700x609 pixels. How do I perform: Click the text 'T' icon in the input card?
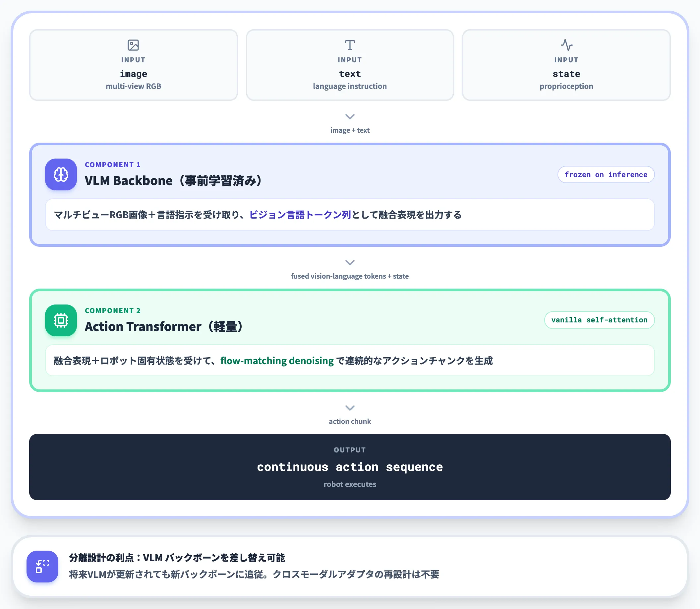350,45
